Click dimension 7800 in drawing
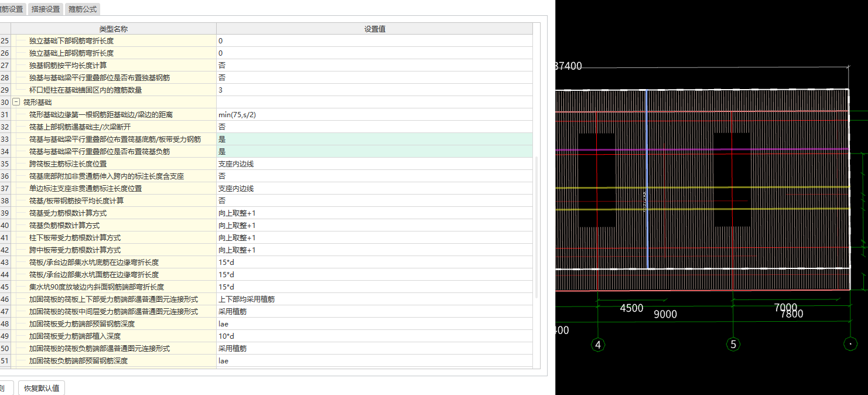The width and height of the screenshot is (868, 395). (x=792, y=314)
